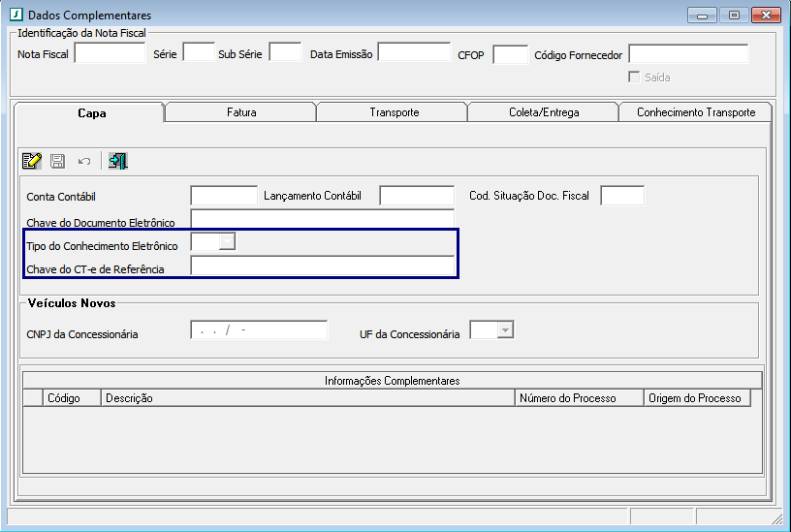Viewport: 791px width, 532px height.
Task: Open the Transporte tab
Action: (394, 112)
